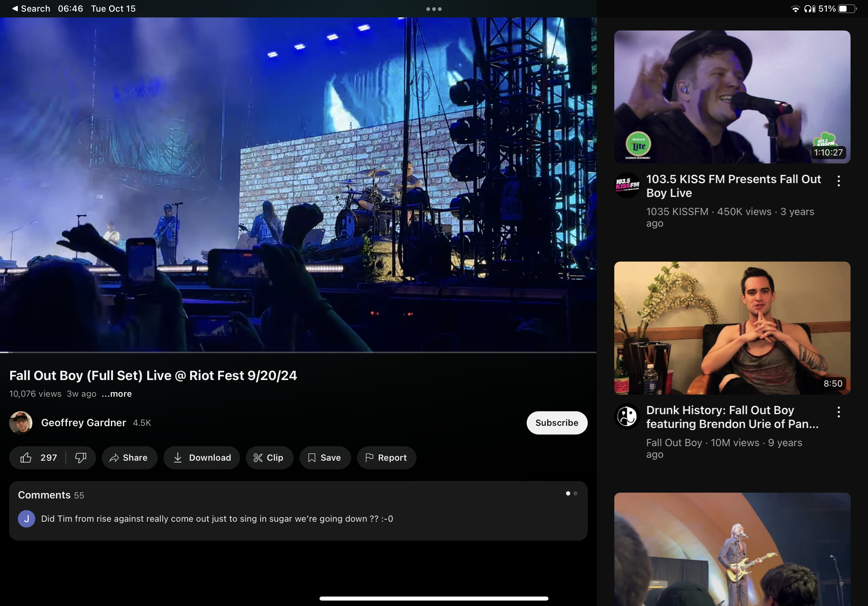Tap the 06:46 clock in status bar

point(70,8)
